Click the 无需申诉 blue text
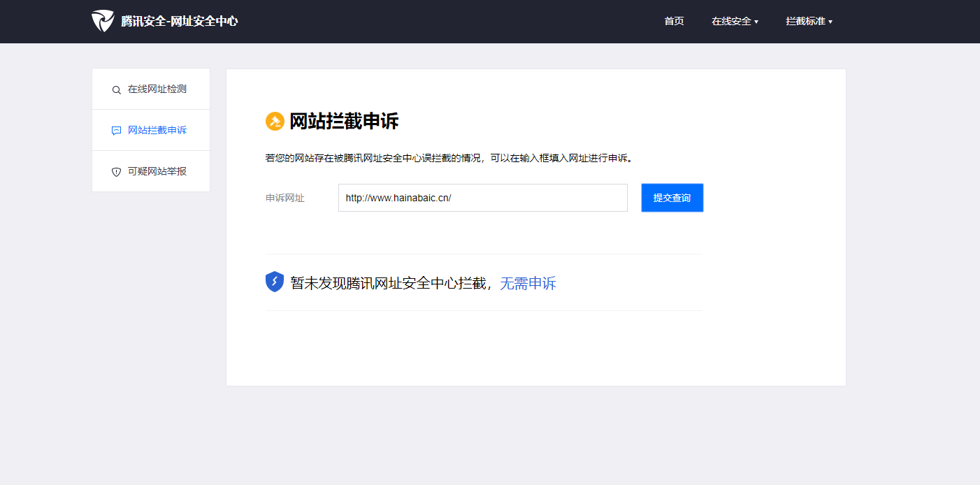980x485 pixels. 528,283
